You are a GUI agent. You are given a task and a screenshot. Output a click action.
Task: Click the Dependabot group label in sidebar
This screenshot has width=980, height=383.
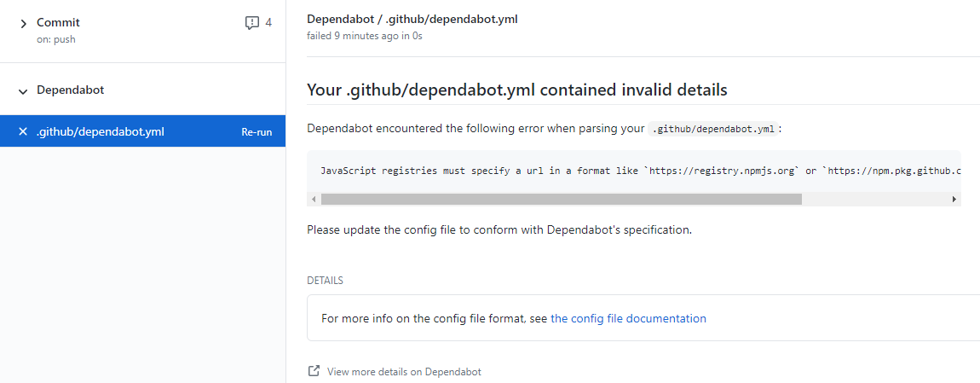[71, 90]
